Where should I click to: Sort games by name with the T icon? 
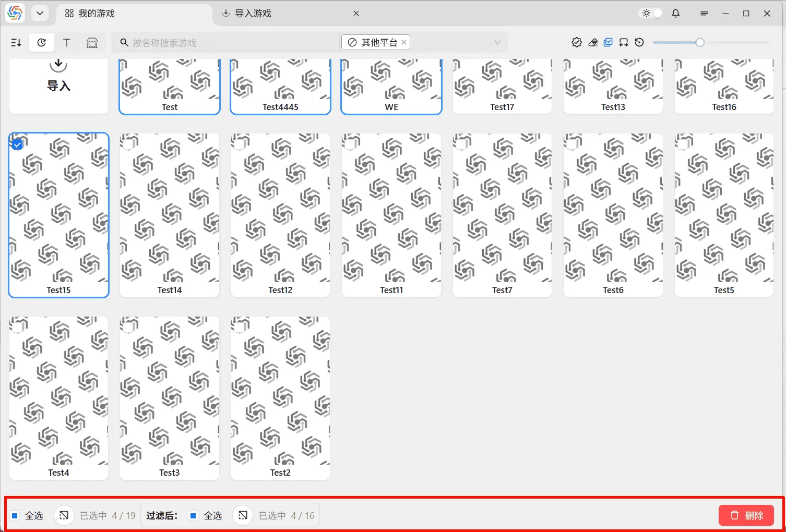(x=67, y=42)
